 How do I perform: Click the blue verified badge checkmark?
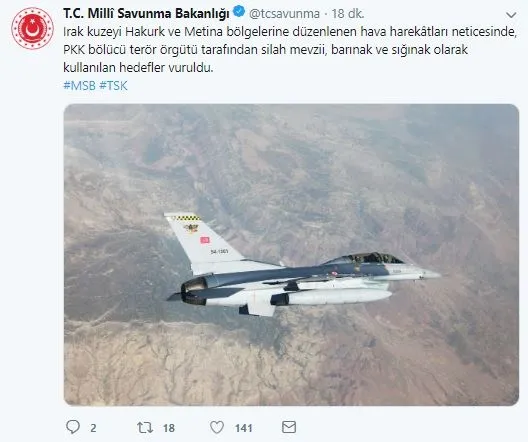(239, 12)
